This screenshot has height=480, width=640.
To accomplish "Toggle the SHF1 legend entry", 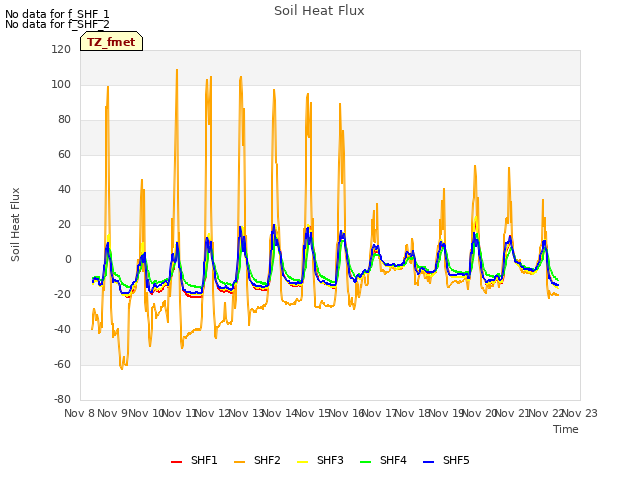I will coord(194,460).
